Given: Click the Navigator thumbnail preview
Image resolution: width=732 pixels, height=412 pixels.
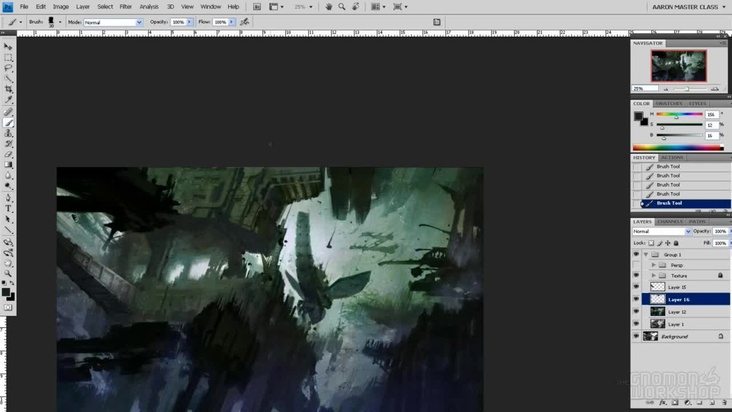Looking at the screenshot, I should point(678,66).
